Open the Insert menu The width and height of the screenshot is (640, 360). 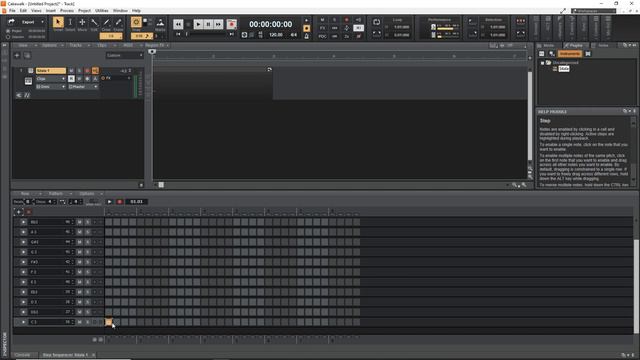tap(51, 11)
